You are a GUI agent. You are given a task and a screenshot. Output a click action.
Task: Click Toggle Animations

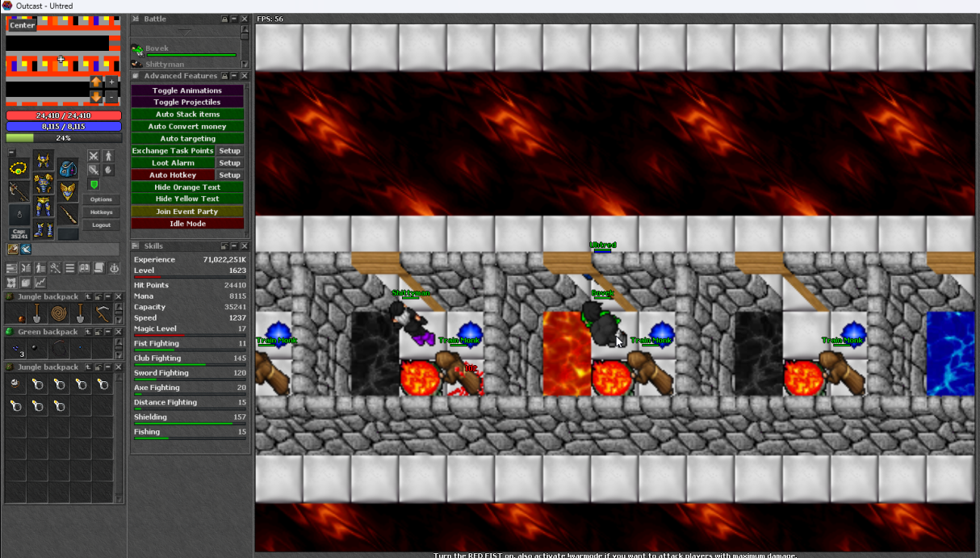coord(187,90)
